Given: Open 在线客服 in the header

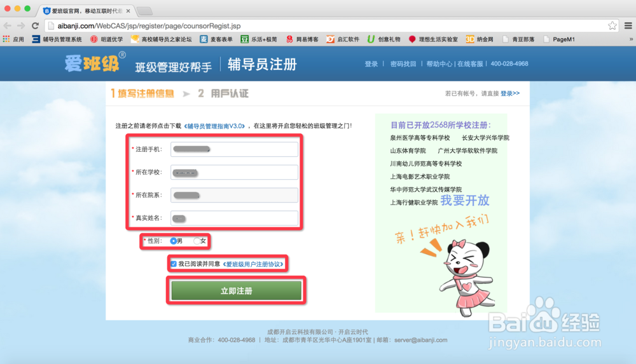Looking at the screenshot, I should pos(470,64).
